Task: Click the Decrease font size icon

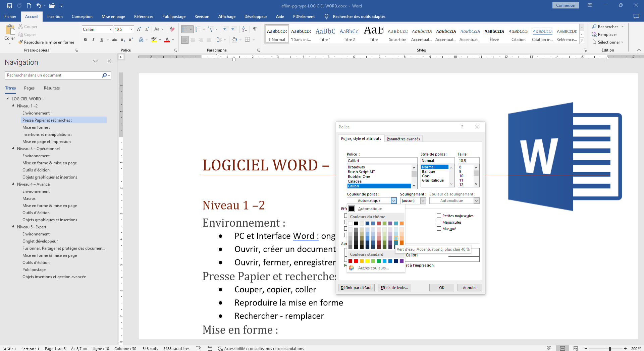Action: click(147, 30)
